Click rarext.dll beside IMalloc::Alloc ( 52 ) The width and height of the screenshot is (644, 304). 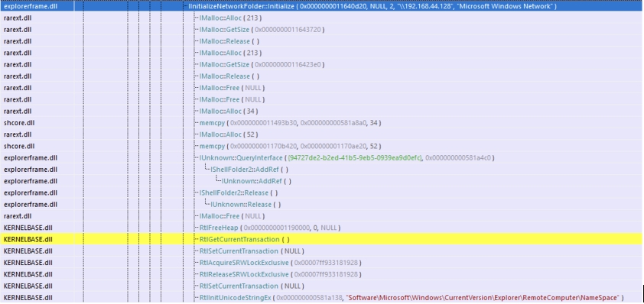(18, 134)
